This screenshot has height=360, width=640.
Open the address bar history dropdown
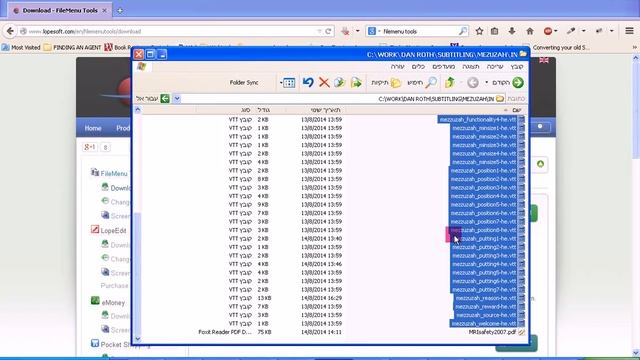point(177,98)
